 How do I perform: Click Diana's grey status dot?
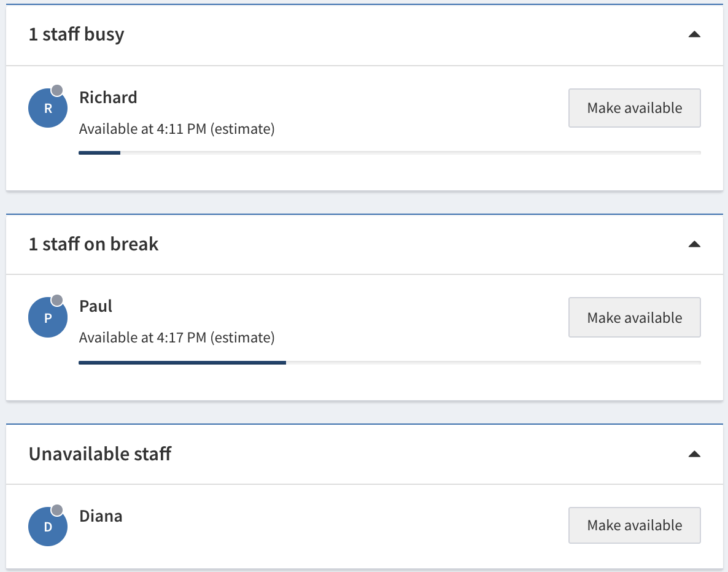(x=57, y=510)
